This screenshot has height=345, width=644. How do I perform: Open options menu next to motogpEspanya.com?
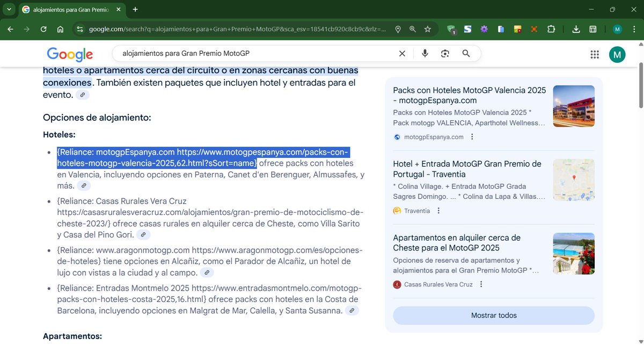coord(472,137)
